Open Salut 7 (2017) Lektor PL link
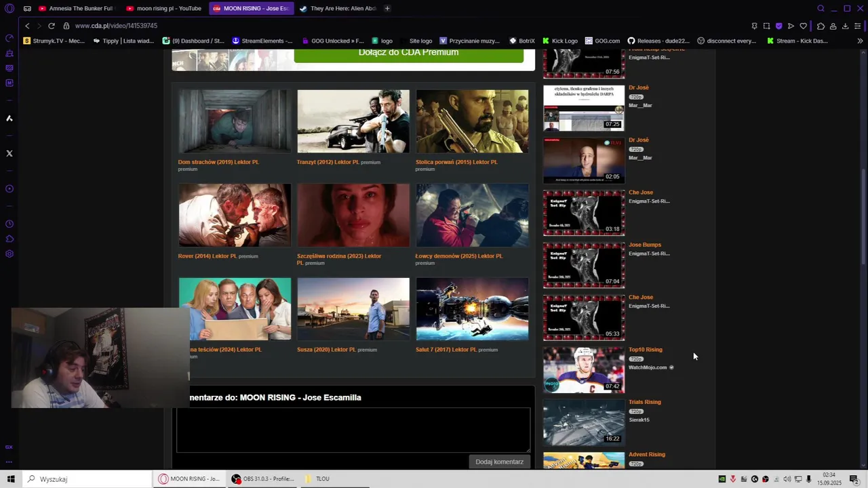 point(446,350)
